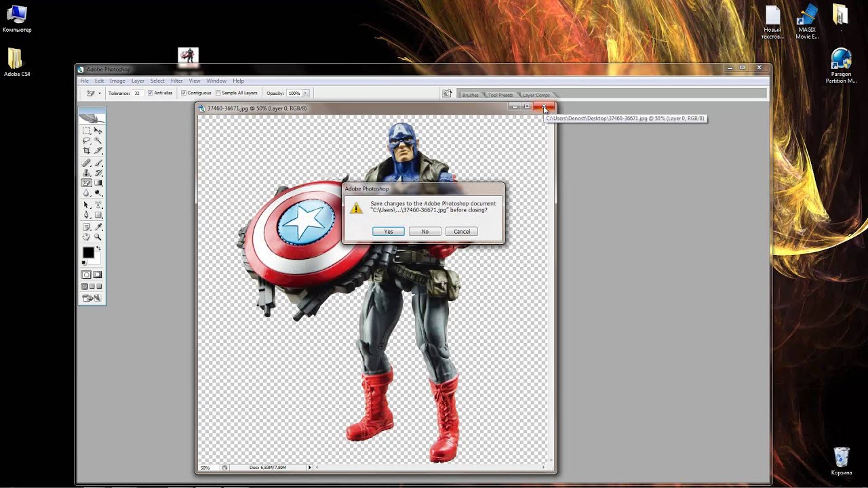This screenshot has height=488, width=868.
Task: Select the Rectangular Marquee tool
Action: pyautogui.click(x=86, y=130)
